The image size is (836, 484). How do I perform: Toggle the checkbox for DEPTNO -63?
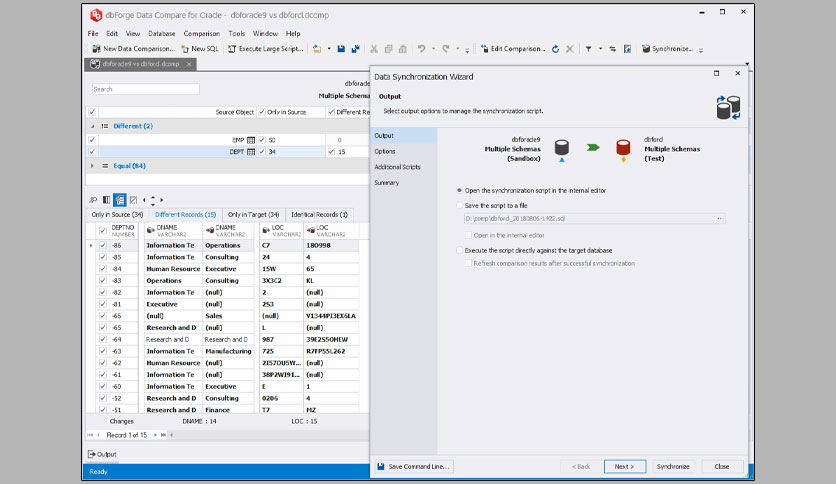point(102,351)
